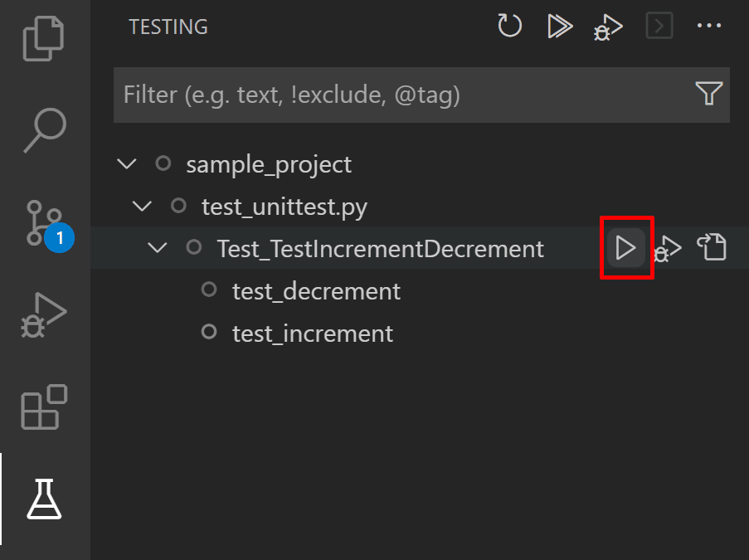
Task: Select the test_decrement test
Action: pos(316,290)
